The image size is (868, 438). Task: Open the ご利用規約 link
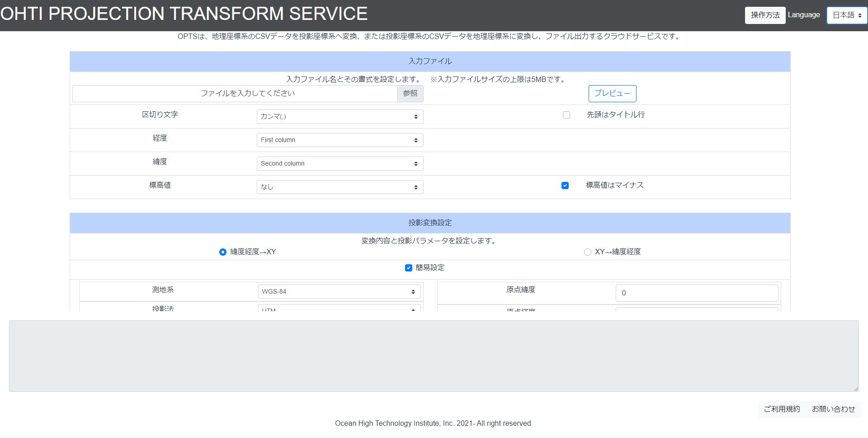782,409
